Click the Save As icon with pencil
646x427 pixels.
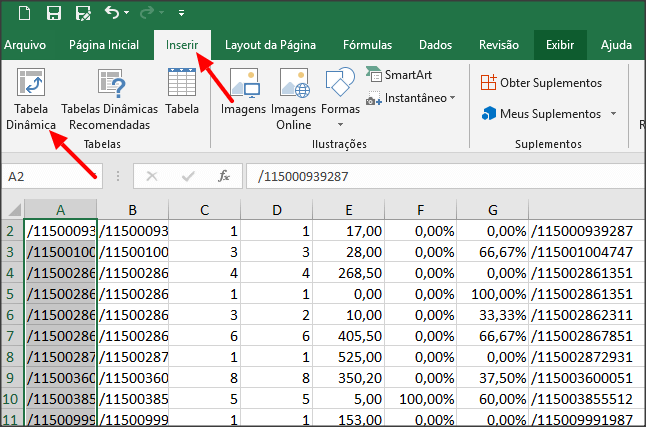pos(83,13)
